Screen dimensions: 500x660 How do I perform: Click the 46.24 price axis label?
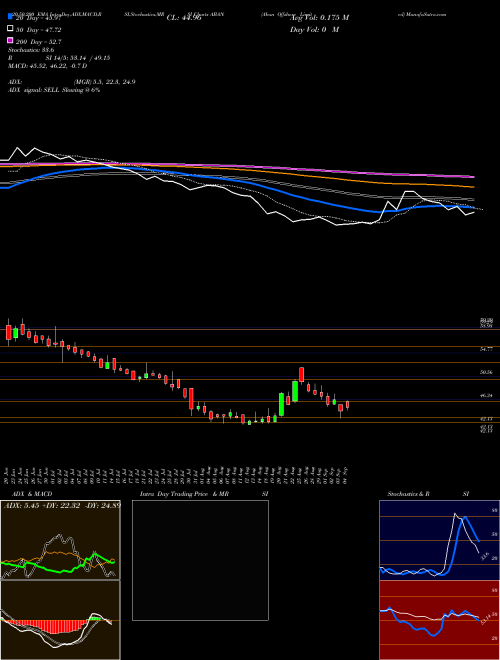486,395
